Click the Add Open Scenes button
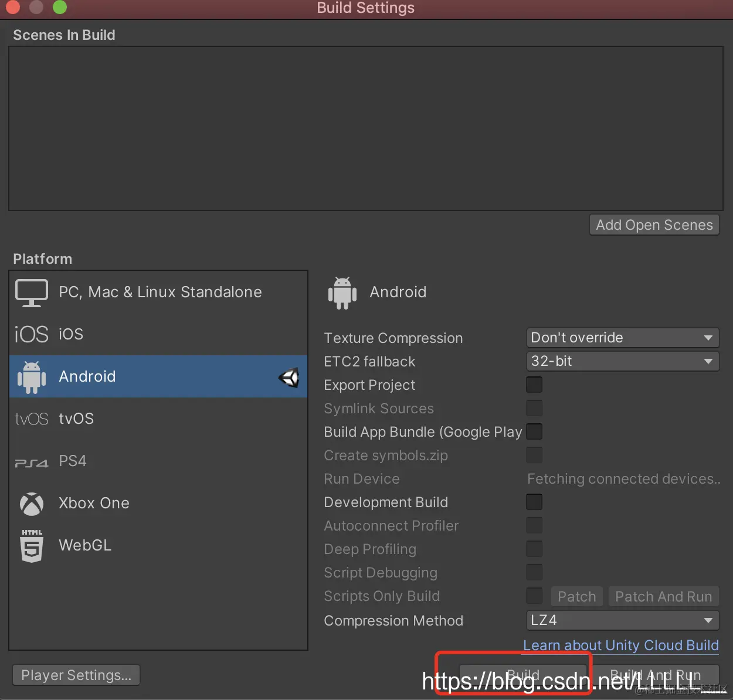Viewport: 733px width, 700px height. (654, 225)
